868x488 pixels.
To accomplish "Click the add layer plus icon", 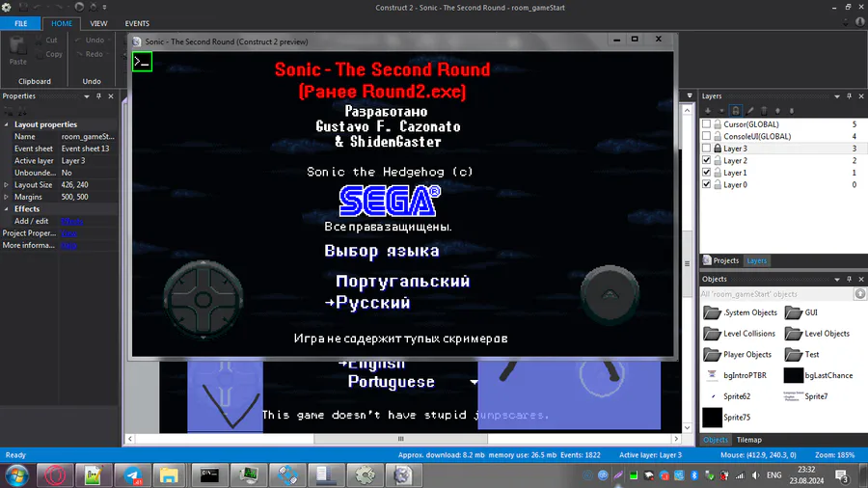I will [x=708, y=111].
